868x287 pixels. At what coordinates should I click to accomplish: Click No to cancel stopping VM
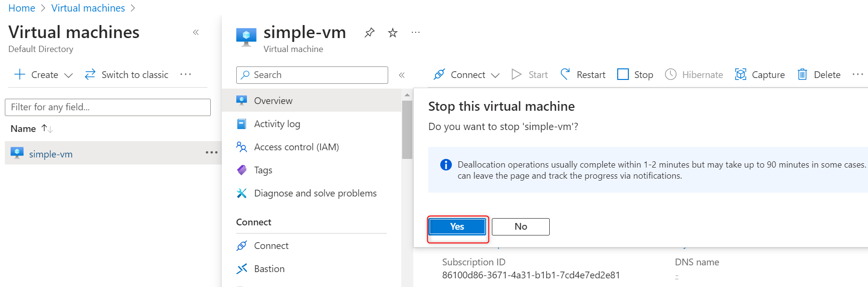pos(520,226)
